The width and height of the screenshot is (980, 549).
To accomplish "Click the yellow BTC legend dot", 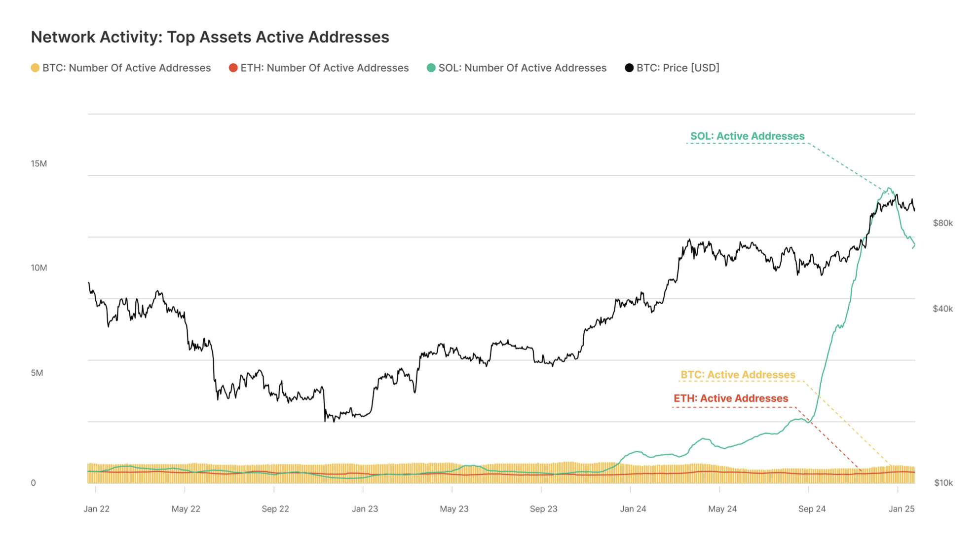I will (x=35, y=68).
